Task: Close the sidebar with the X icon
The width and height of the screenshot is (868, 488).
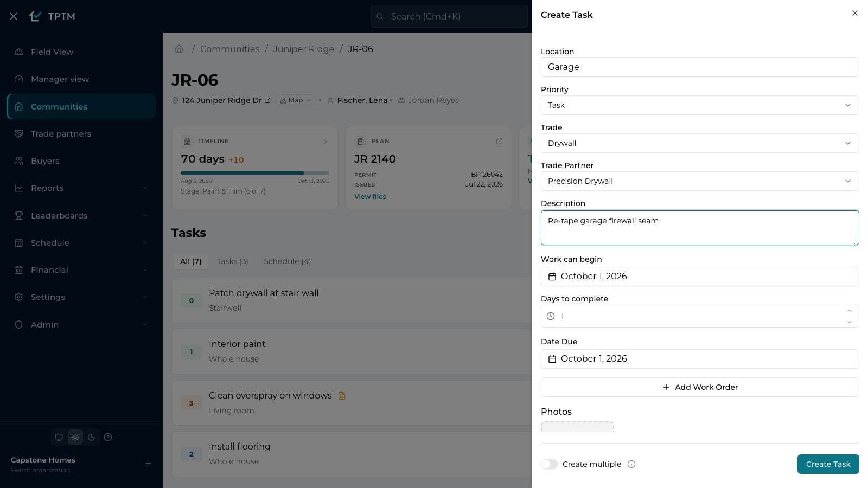Action: point(14,16)
